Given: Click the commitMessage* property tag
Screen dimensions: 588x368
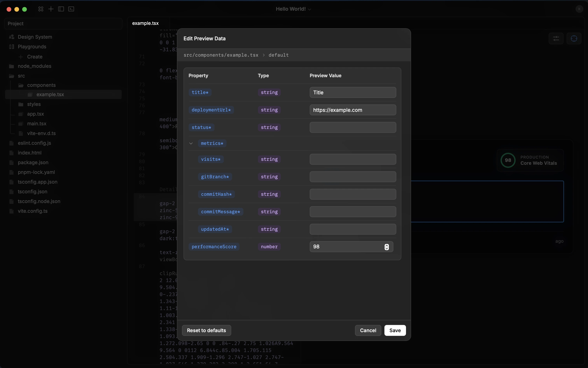Looking at the screenshot, I should (221, 212).
